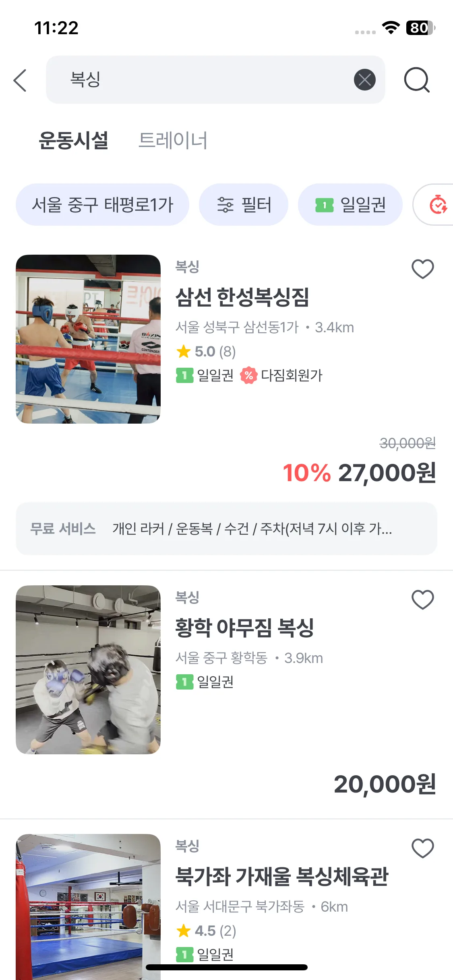This screenshot has height=980, width=453.
Task: Open the 필터 filter options
Action: click(x=244, y=205)
